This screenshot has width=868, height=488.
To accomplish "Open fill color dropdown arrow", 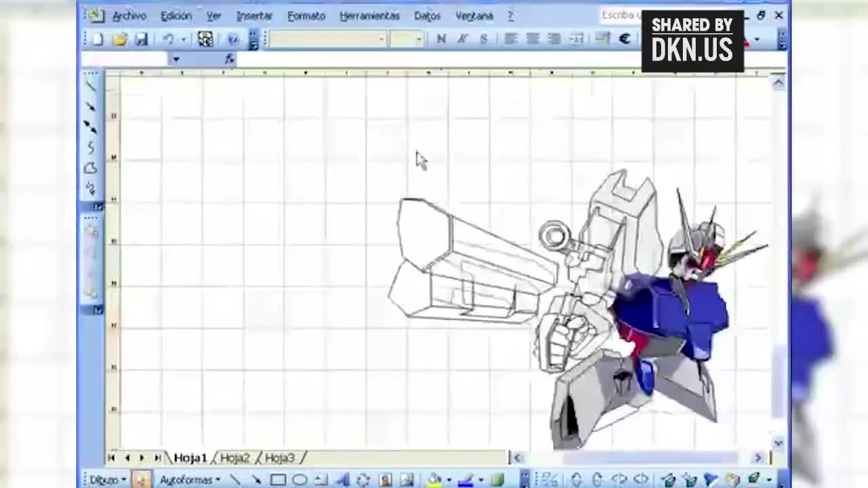I will point(449,480).
